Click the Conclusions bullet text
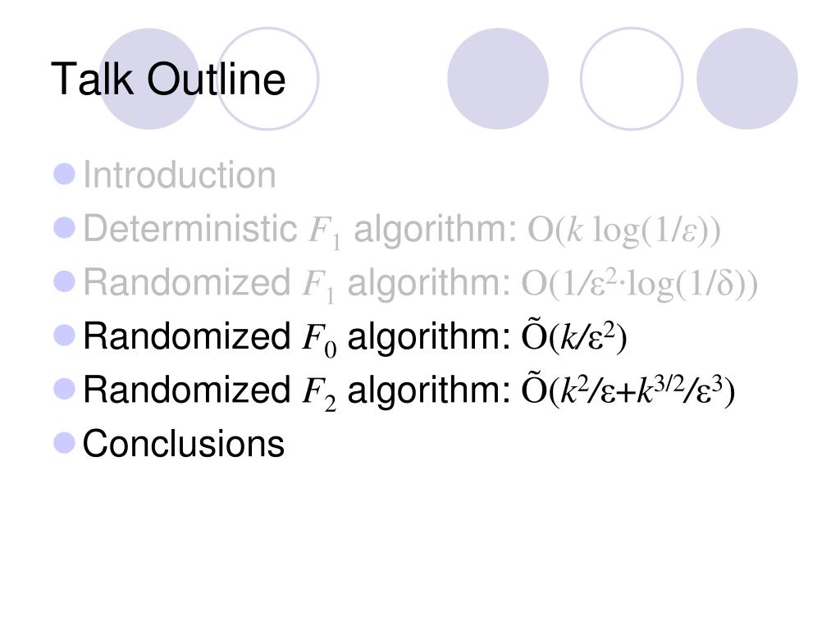 (183, 444)
